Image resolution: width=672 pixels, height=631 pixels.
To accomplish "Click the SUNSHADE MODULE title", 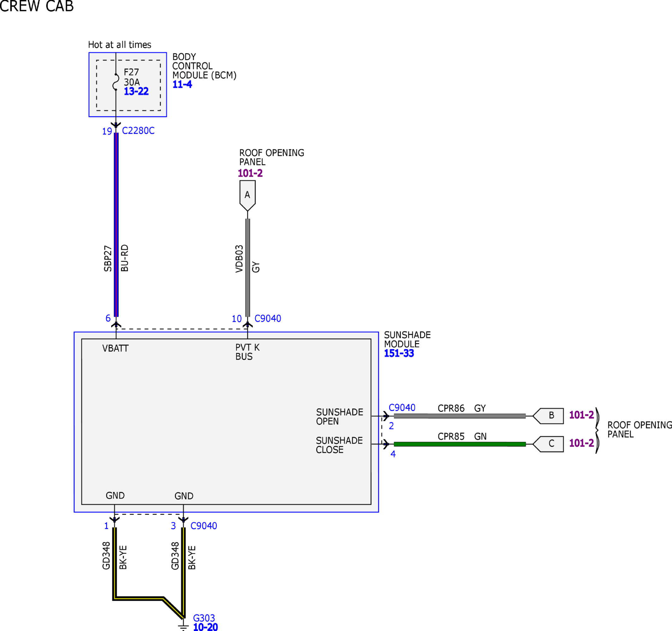I will pyautogui.click(x=407, y=340).
